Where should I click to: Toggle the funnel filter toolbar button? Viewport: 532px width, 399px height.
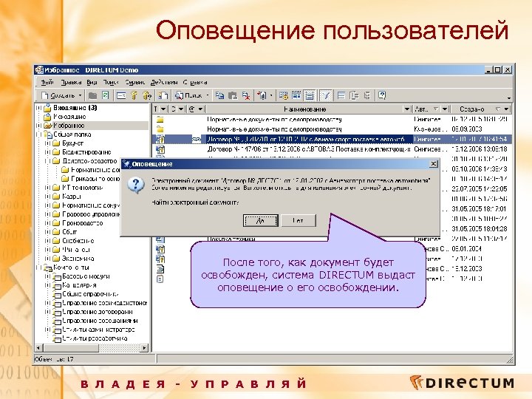pyautogui.click(x=326, y=95)
